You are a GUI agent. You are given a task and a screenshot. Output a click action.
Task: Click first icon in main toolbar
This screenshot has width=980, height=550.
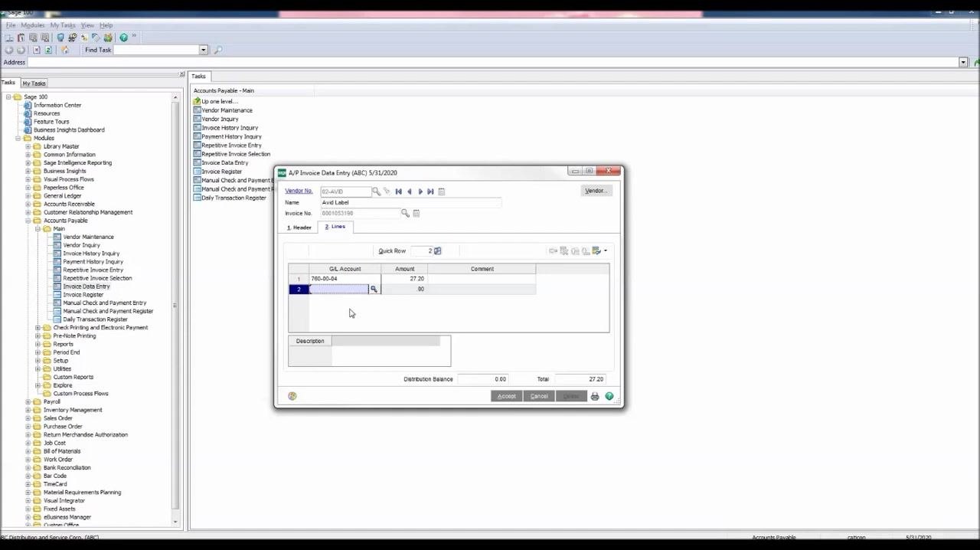[x=8, y=38]
